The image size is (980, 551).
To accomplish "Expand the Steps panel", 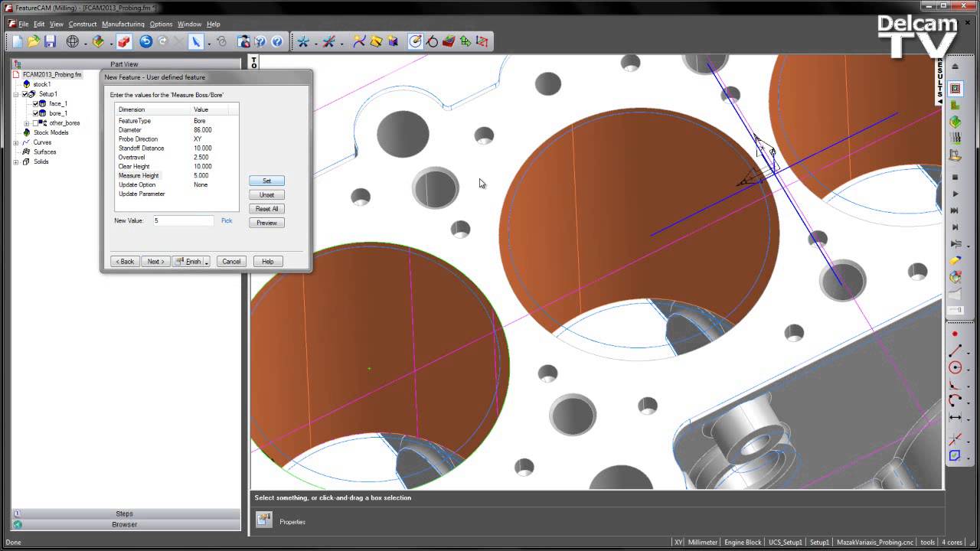I will click(x=125, y=514).
